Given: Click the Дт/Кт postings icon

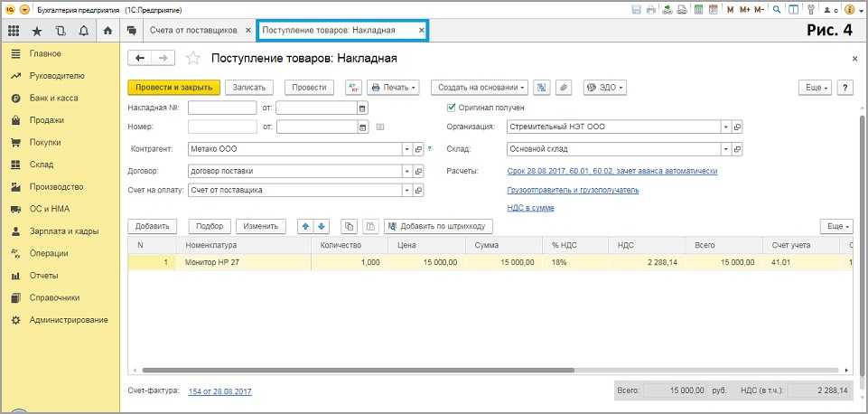Looking at the screenshot, I should 353,88.
